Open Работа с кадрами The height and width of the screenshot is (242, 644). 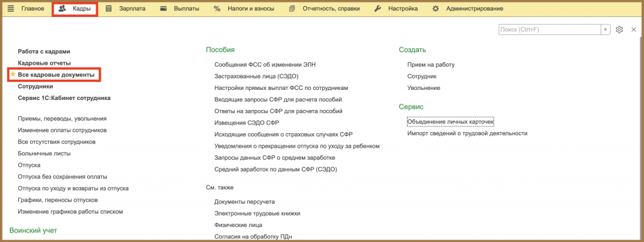click(x=44, y=52)
